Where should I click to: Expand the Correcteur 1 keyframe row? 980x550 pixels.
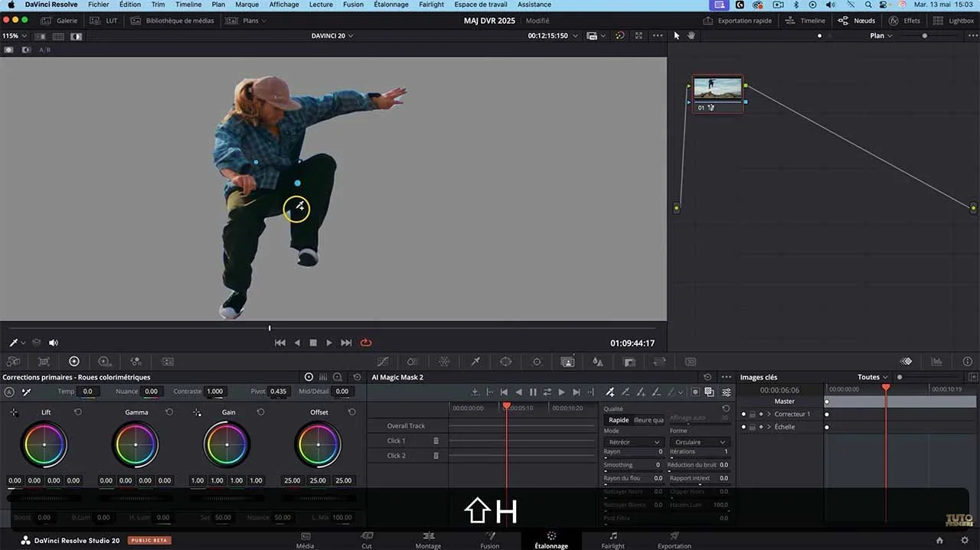point(769,414)
